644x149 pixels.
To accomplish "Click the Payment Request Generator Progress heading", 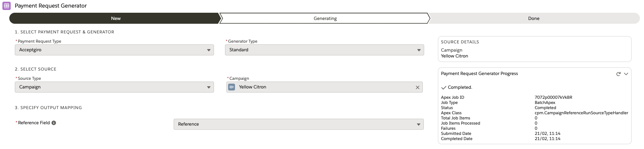I will point(479,74).
